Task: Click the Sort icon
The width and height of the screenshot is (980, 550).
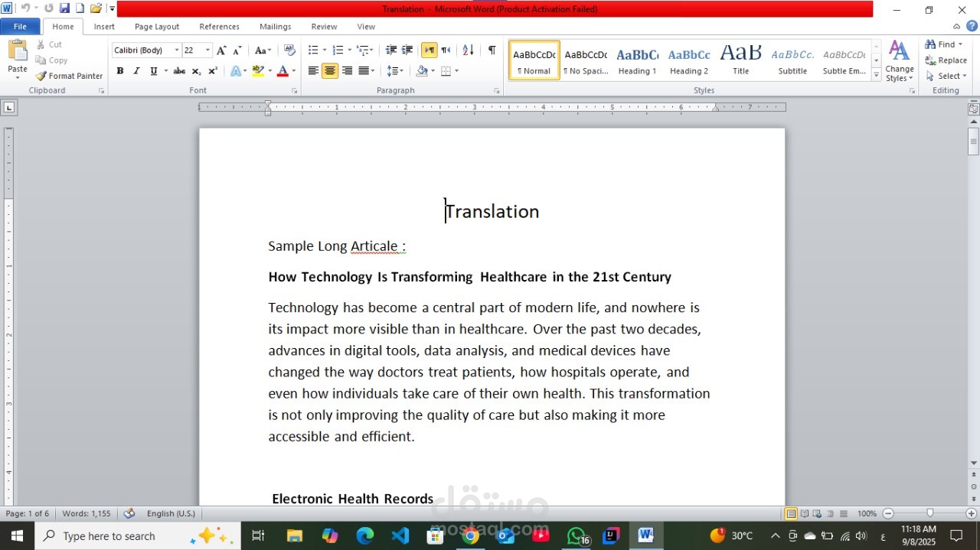Action: tap(469, 50)
